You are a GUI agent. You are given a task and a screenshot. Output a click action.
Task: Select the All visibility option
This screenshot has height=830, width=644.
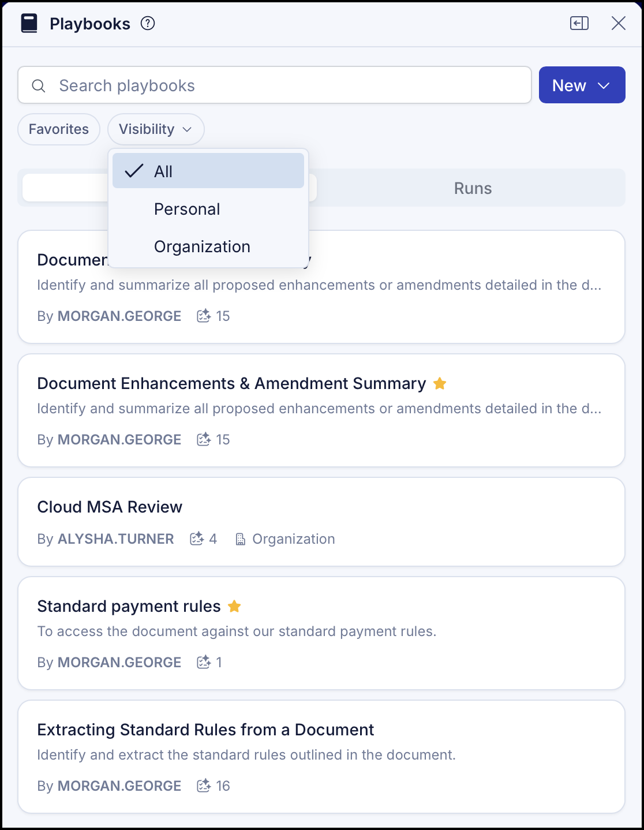coord(208,171)
